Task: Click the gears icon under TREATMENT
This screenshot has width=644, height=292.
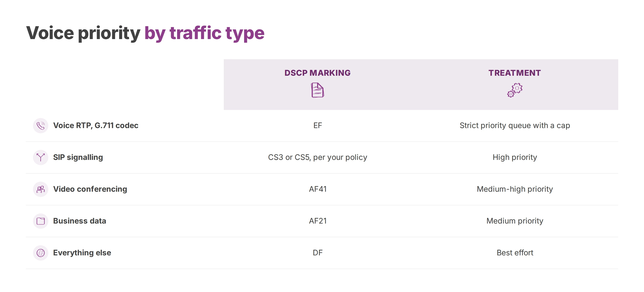Action: pos(515,90)
